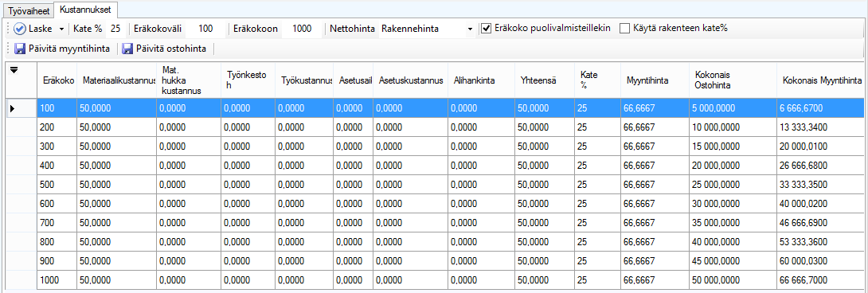Click the Yhteensä column header

click(x=544, y=80)
